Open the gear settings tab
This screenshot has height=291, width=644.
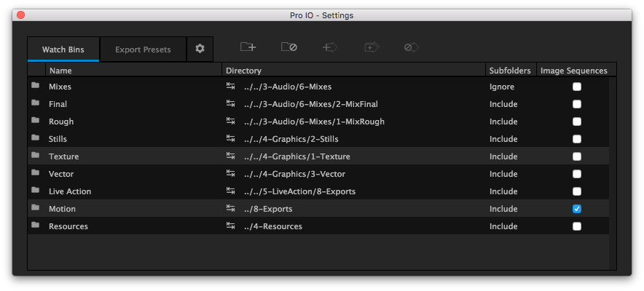pyautogui.click(x=200, y=49)
